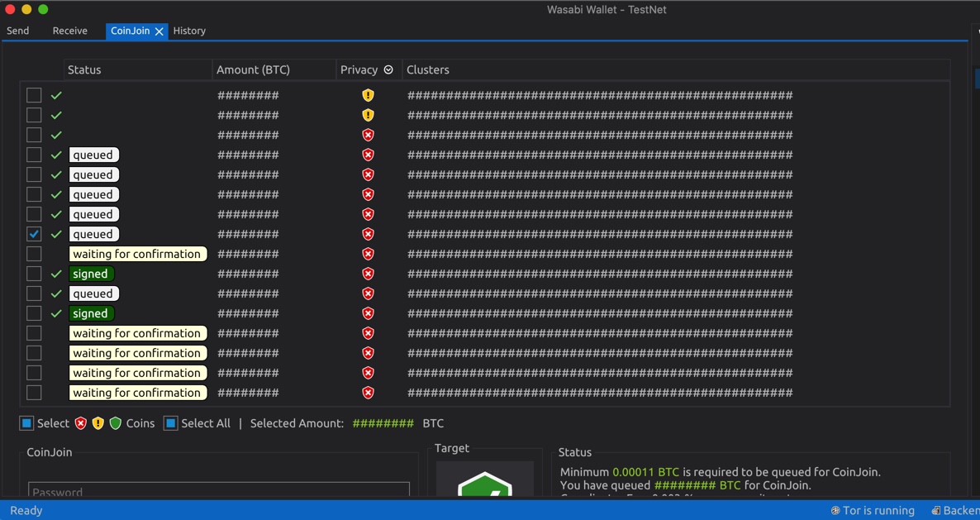
Task: Tick the checkbox of the first waiting for confirmation row
Action: 34,254
